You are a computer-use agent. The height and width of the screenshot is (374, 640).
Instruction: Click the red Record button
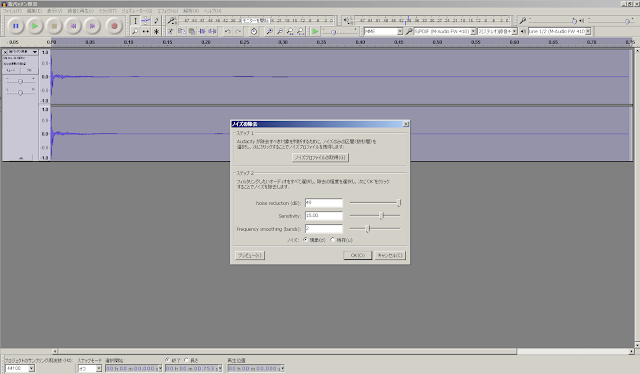tap(114, 26)
